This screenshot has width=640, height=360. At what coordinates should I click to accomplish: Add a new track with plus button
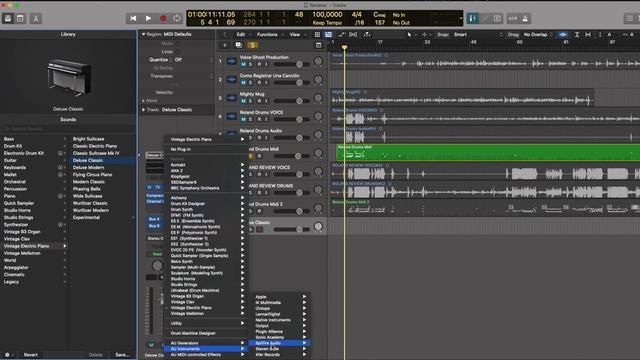(x=224, y=45)
